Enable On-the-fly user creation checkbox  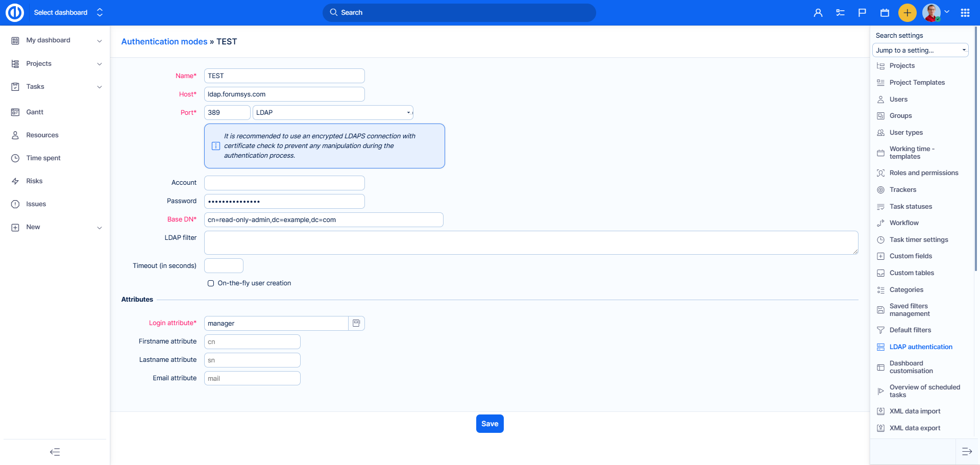(211, 283)
